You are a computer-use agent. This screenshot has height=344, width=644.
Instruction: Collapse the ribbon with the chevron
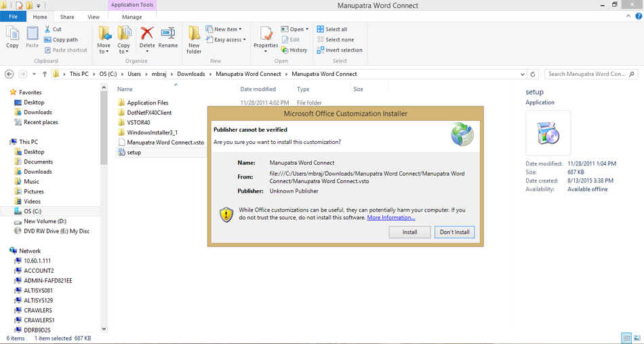point(629,16)
